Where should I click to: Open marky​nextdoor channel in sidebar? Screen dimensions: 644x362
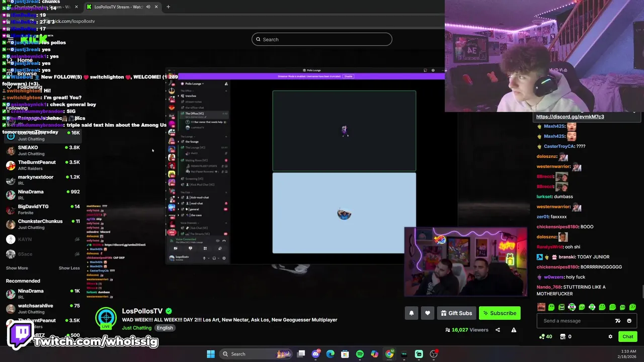[x=43, y=179]
